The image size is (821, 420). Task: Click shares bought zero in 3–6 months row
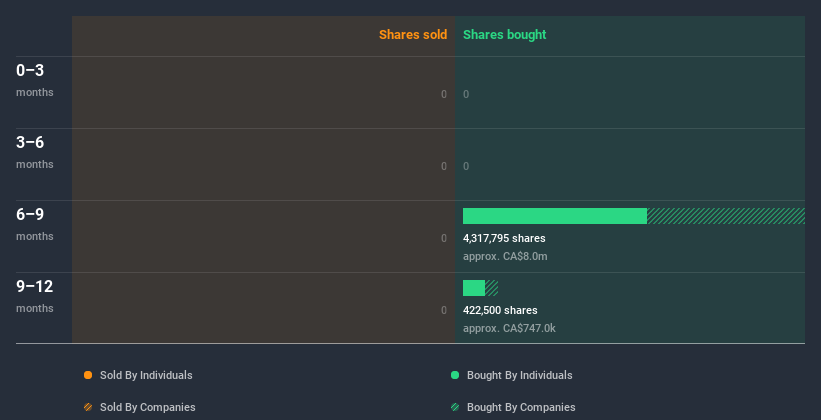(466, 166)
